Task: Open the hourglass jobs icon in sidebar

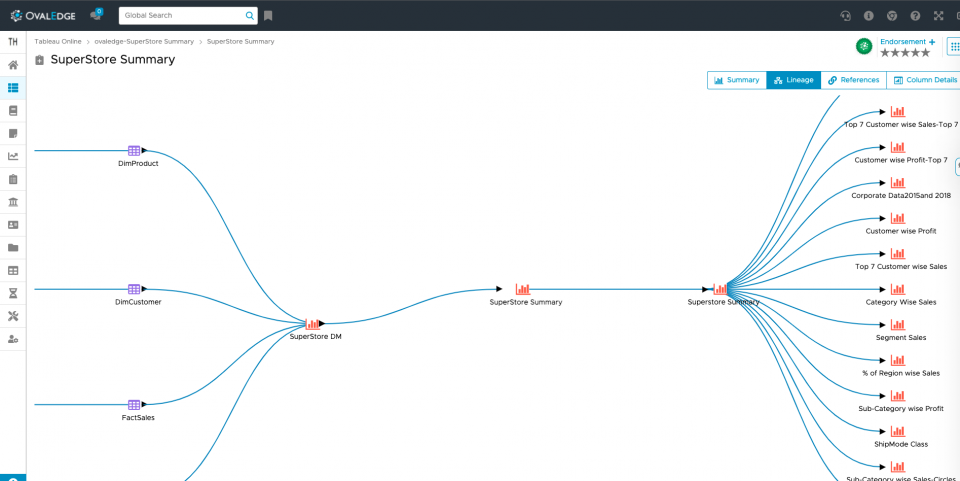Action: tap(13, 293)
